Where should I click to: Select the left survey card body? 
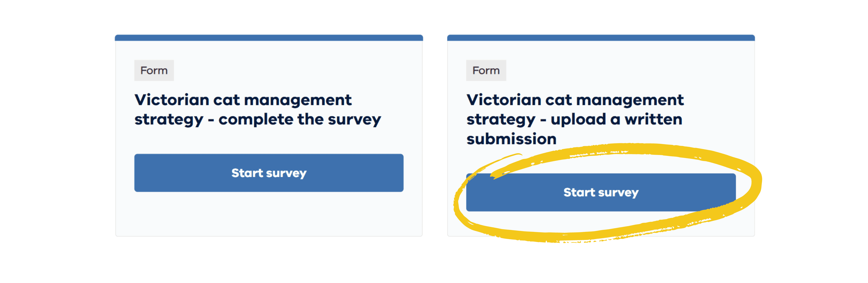(x=269, y=135)
